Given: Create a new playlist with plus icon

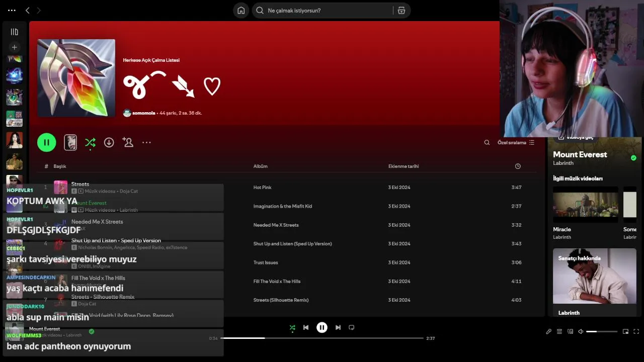Looking at the screenshot, I should pyautogui.click(x=14, y=47).
